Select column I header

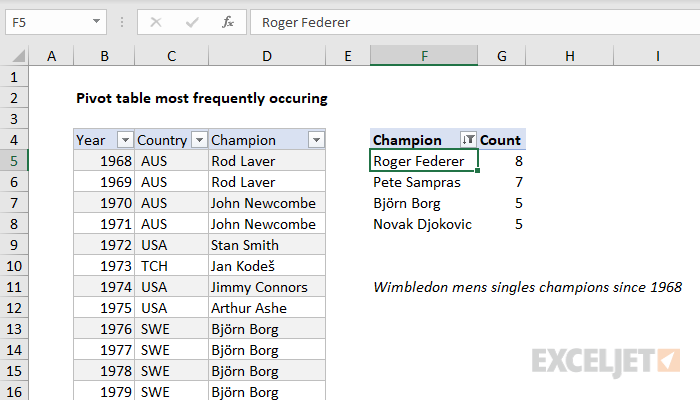tap(657, 56)
